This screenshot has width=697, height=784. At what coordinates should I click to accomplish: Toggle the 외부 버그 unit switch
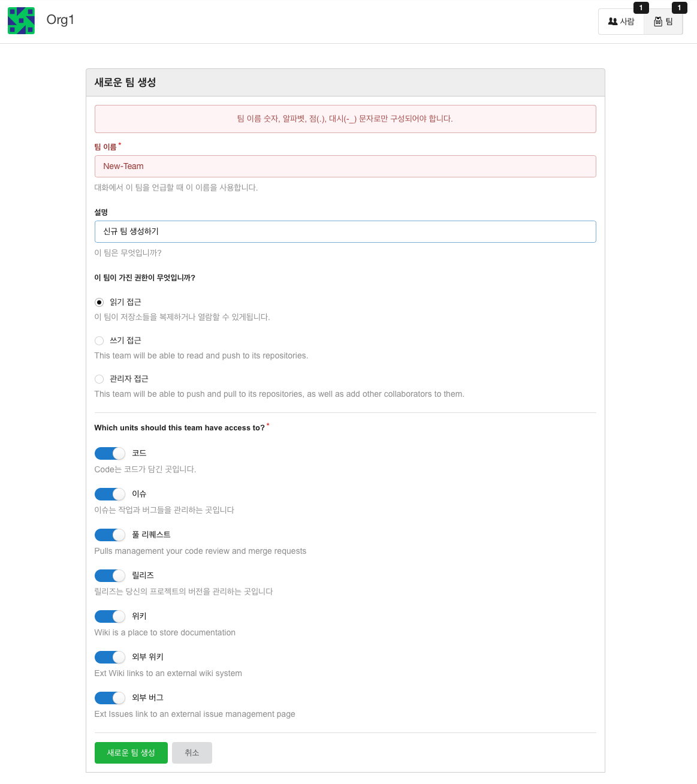point(110,698)
